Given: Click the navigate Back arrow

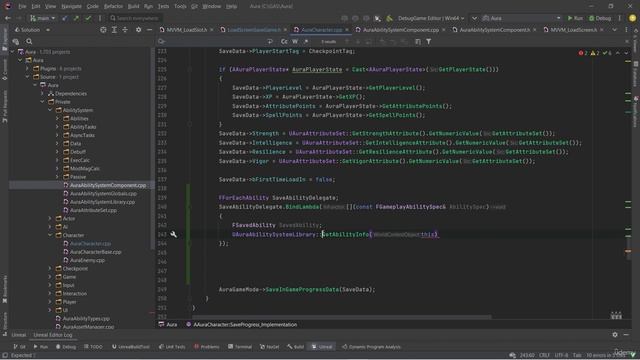Looking at the screenshot, I should click(x=8, y=18).
